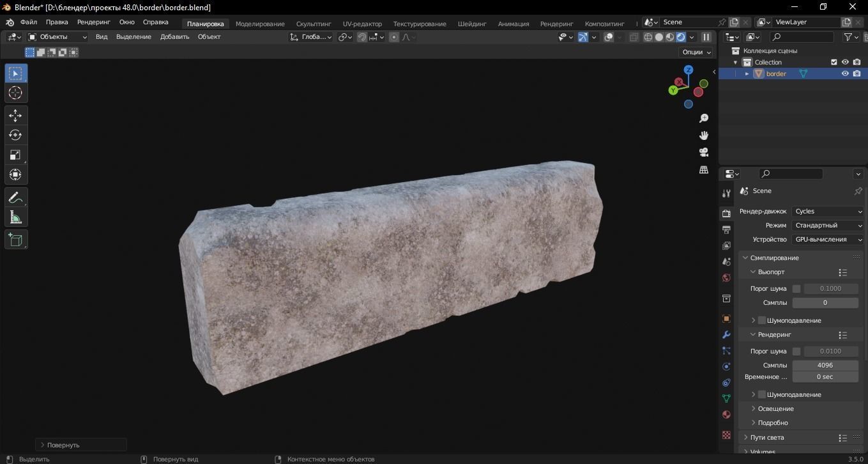Hide the border object in viewport
This screenshot has width=868, height=464.
click(x=845, y=73)
